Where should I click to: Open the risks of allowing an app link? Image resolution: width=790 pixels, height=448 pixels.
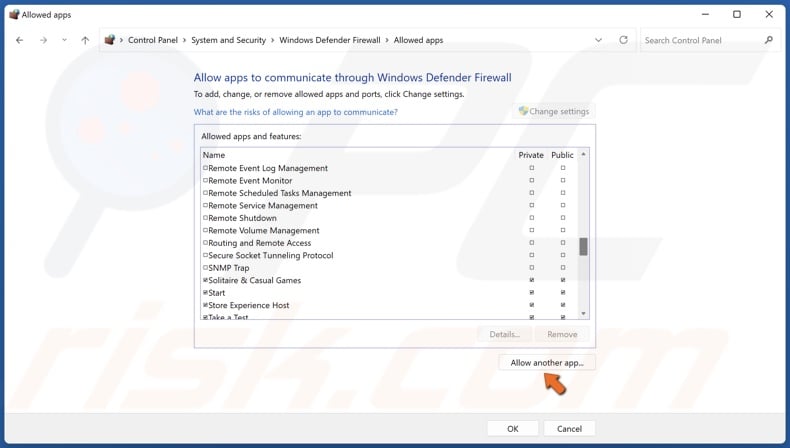tap(296, 112)
